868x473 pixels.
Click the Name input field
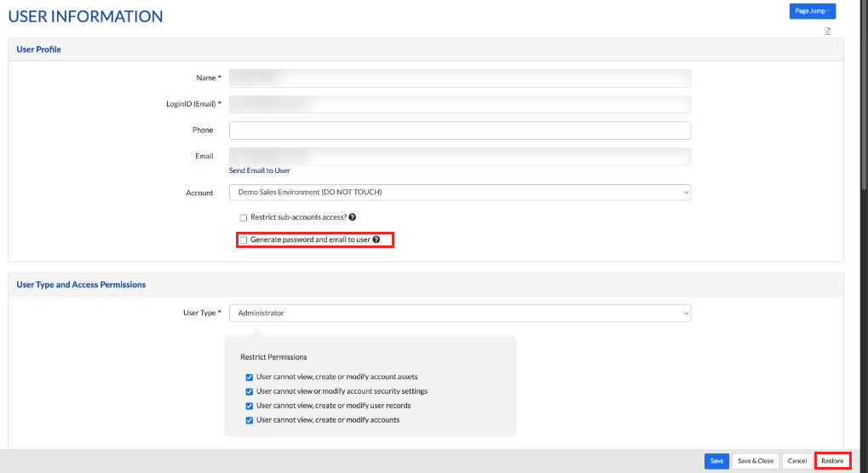pyautogui.click(x=459, y=78)
